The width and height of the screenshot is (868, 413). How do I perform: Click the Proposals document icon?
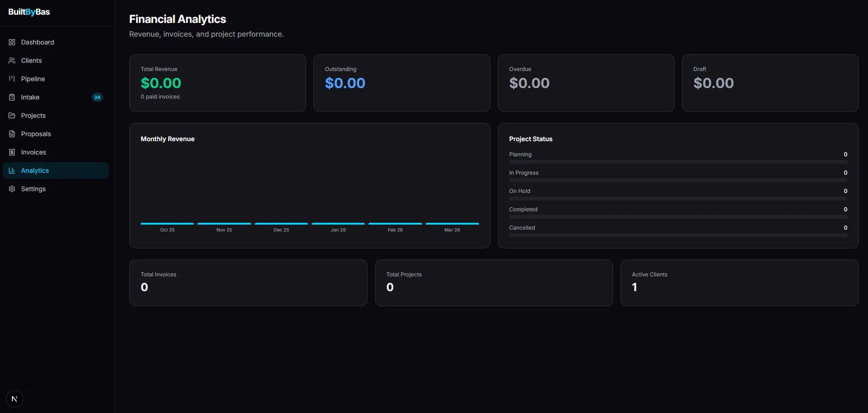pos(12,134)
